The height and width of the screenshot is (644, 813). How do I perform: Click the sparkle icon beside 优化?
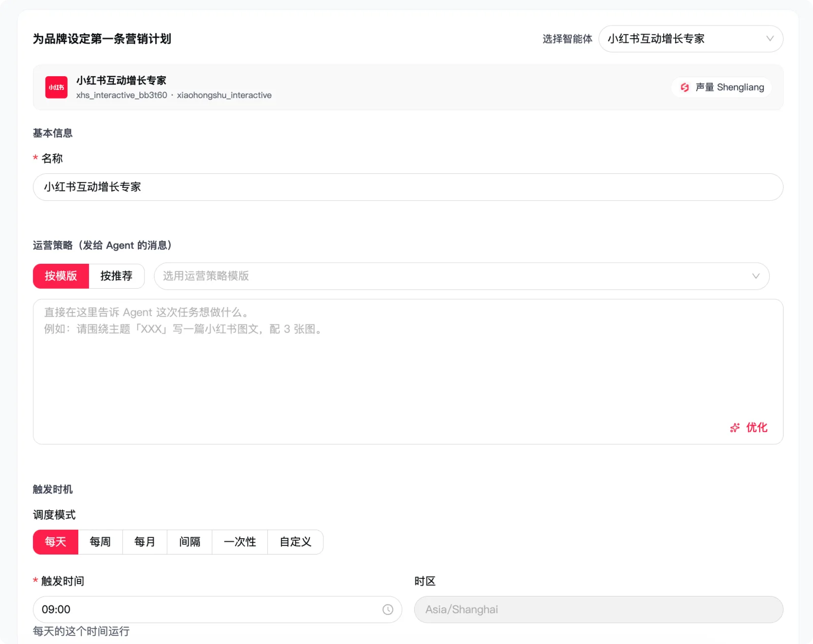(735, 428)
